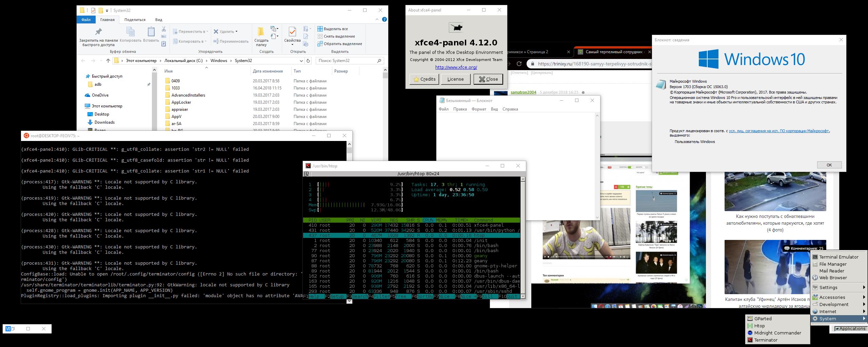
Task: Open the http://www.xfce.org/ link
Action: (456, 67)
